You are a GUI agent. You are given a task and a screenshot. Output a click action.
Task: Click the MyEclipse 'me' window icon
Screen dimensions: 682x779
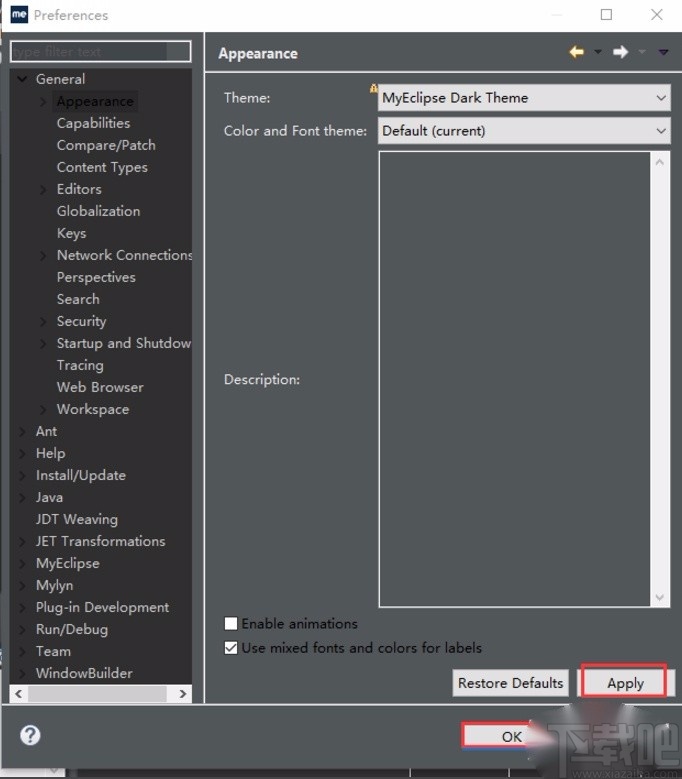click(19, 15)
